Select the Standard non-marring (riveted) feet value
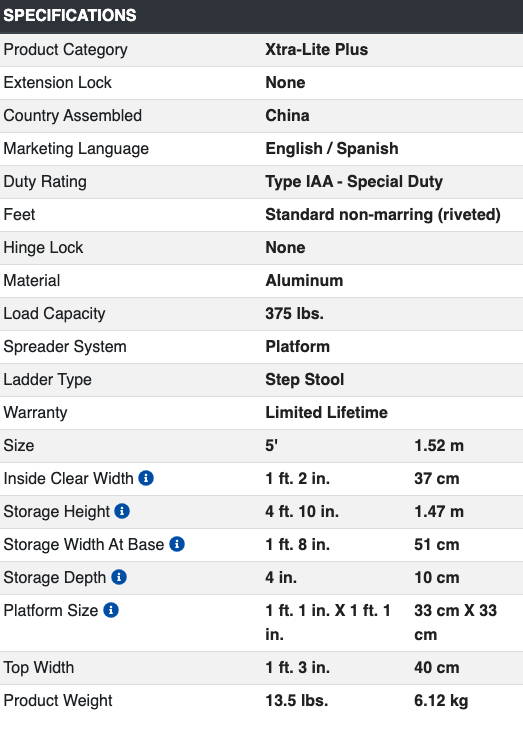This screenshot has height=733, width=523. pos(383,215)
